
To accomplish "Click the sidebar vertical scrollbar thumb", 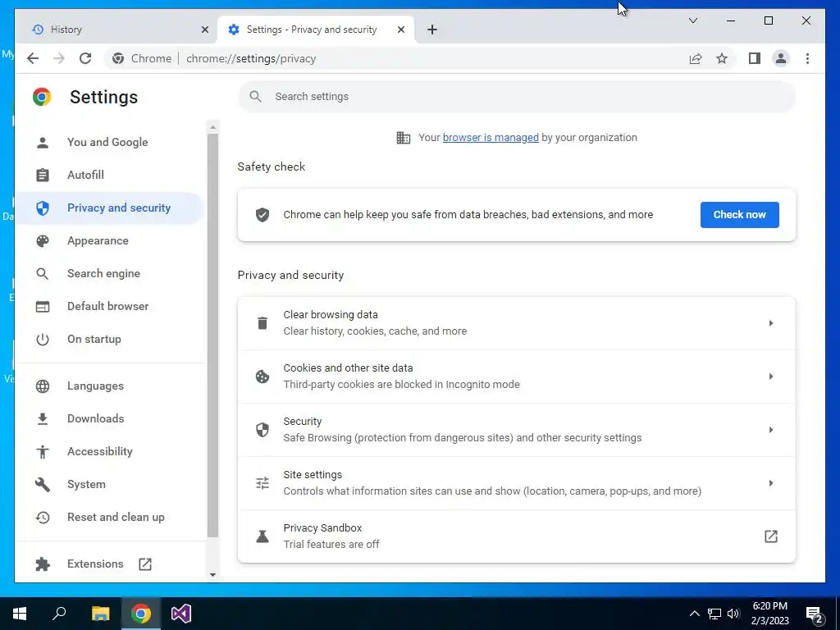I will [x=212, y=335].
